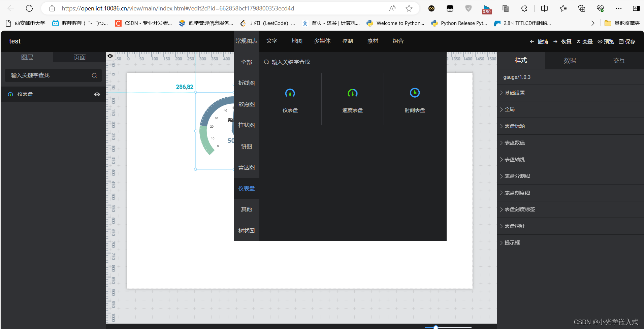The image size is (644, 329).
Task: Open 变量 variables button
Action: point(585,42)
